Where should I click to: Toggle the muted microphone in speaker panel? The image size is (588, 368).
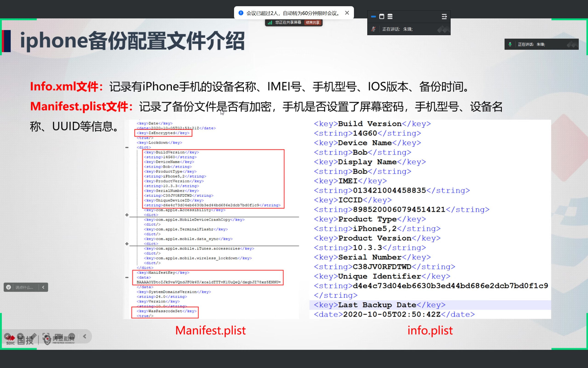coord(373,29)
